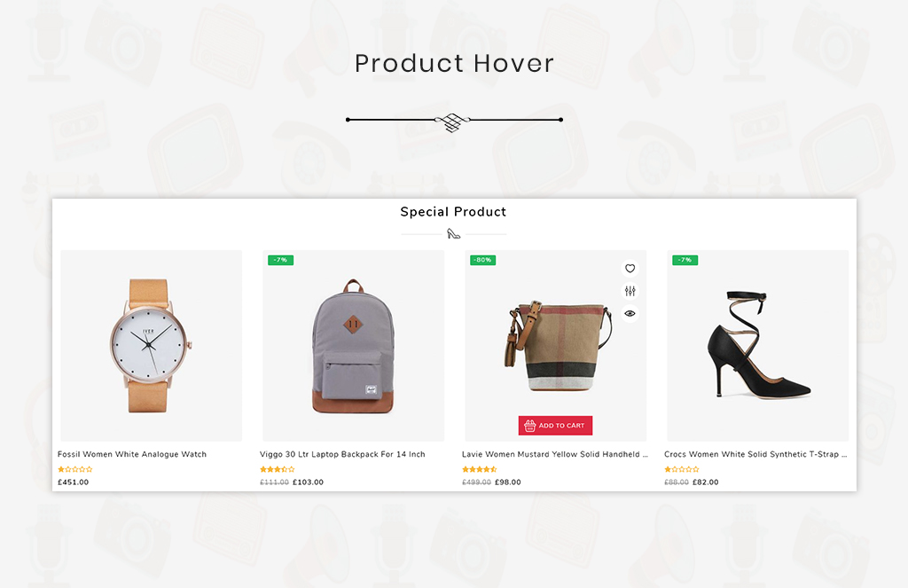908x588 pixels.
Task: Open Viggo 30 Ltr Laptop Backpack link
Action: tap(342, 454)
